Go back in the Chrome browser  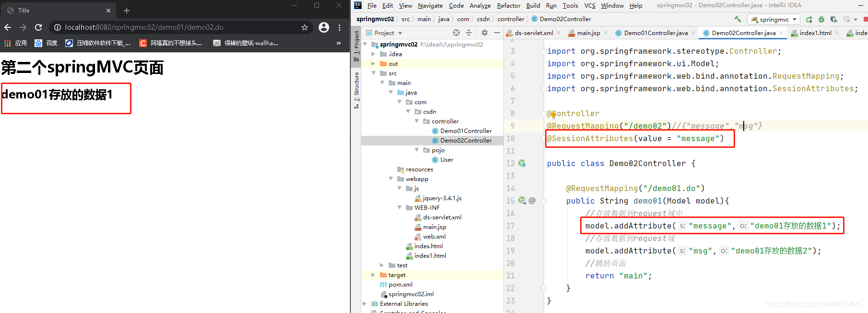pos(8,27)
